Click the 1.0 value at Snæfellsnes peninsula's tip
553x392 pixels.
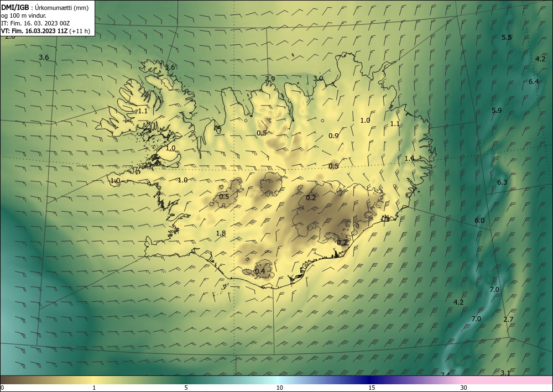116,181
